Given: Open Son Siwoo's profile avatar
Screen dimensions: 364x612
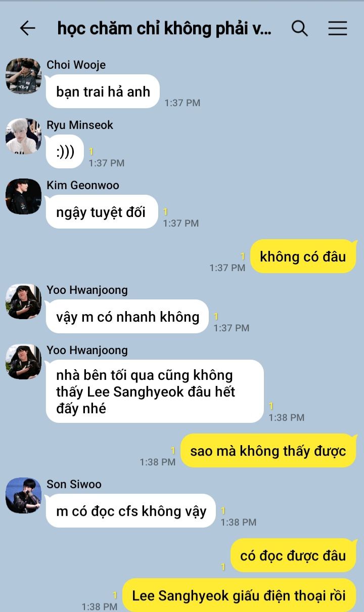Looking at the screenshot, I should pos(23,495).
